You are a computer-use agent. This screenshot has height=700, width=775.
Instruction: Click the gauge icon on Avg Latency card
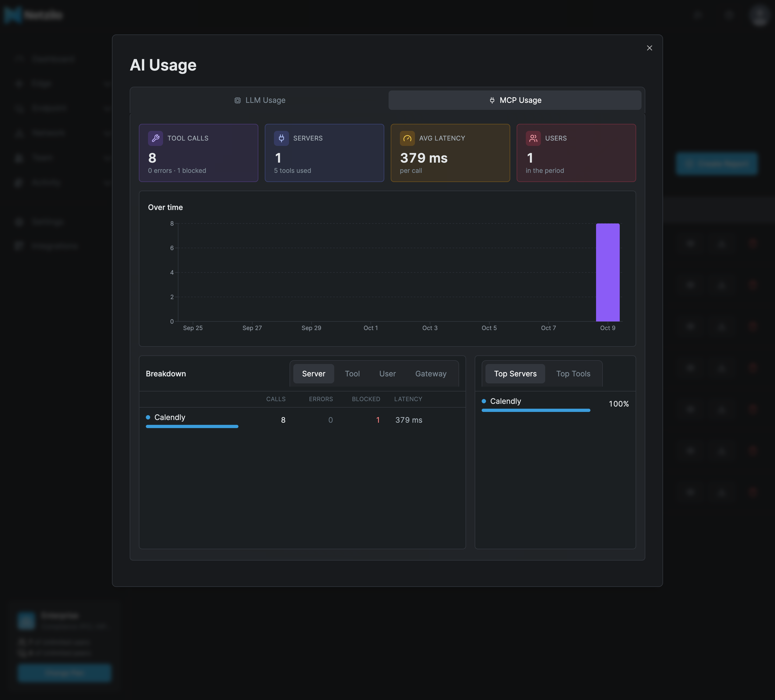(x=407, y=138)
